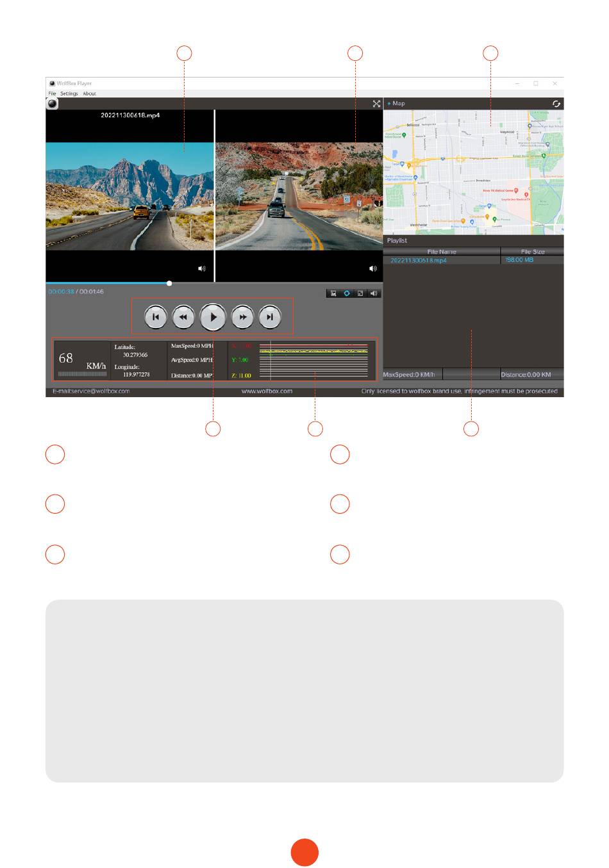609x868 pixels.
Task: Maximize the WolfBox Player window
Action: point(536,83)
